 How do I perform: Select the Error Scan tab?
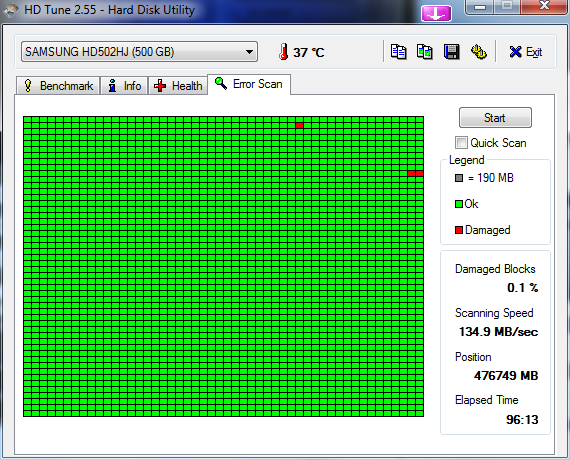(249, 84)
